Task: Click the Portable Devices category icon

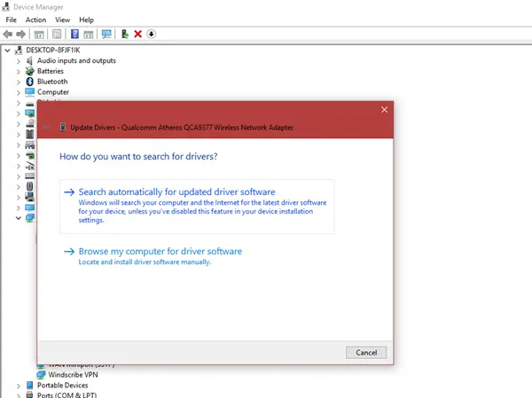Action: [30, 385]
